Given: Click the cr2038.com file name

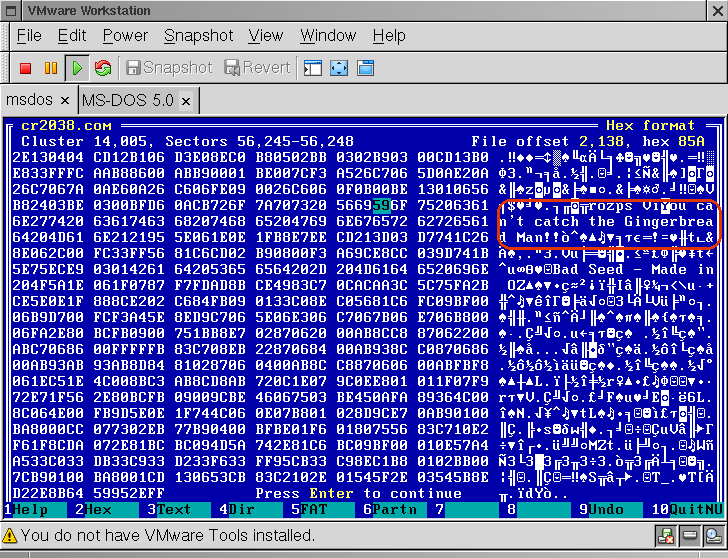Looking at the screenshot, I should pyautogui.click(x=66, y=126).
